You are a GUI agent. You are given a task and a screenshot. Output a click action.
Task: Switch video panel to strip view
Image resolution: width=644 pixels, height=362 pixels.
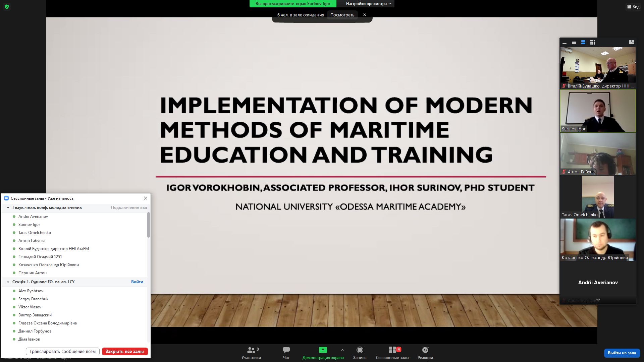[583, 43]
